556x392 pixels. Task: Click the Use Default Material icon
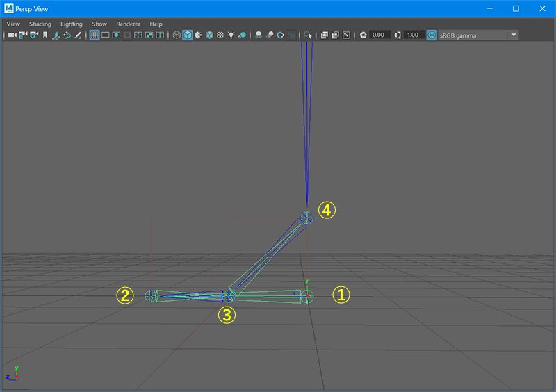199,35
